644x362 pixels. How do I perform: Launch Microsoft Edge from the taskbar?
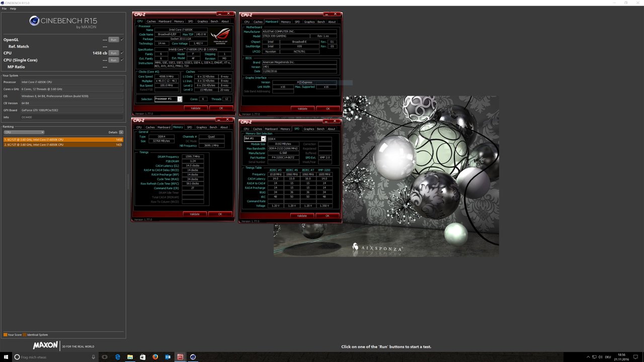(x=118, y=357)
